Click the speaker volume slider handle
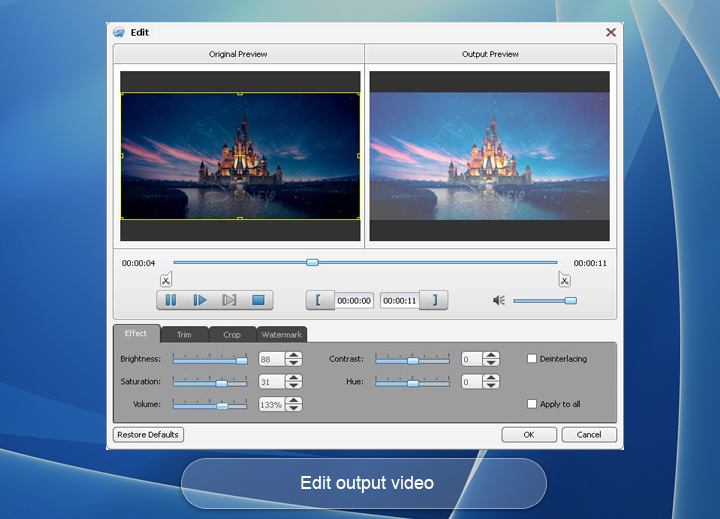The width and height of the screenshot is (720, 519). pos(570,300)
